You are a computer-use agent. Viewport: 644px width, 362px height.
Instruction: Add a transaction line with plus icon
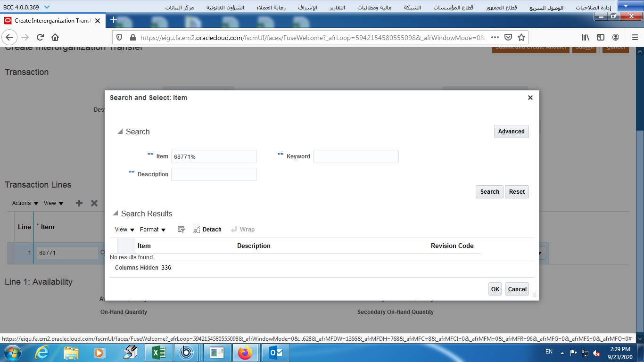click(x=79, y=203)
